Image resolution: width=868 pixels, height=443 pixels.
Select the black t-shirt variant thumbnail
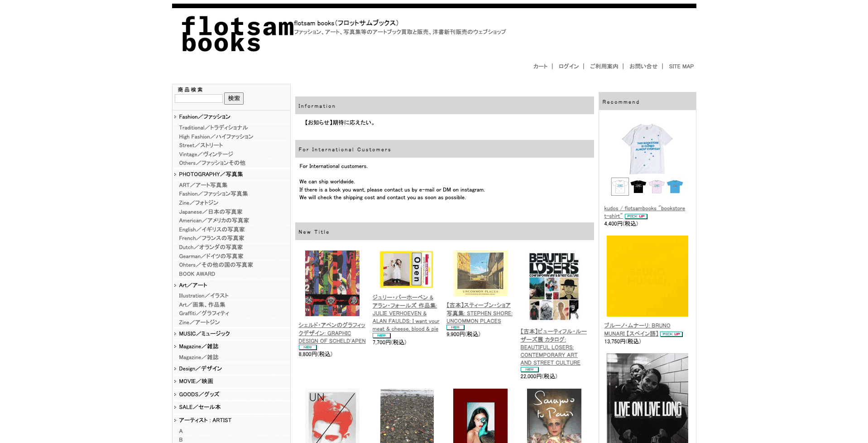638,187
